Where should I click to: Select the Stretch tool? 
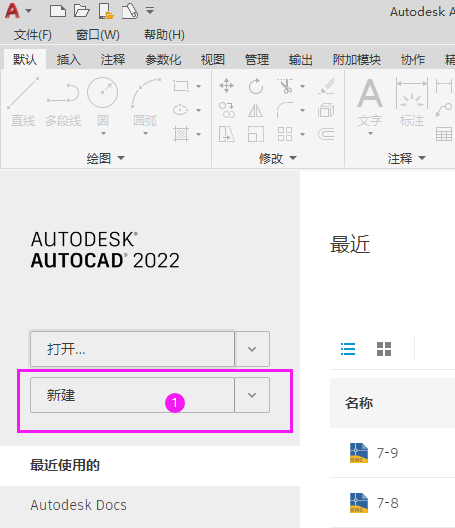(x=227, y=134)
